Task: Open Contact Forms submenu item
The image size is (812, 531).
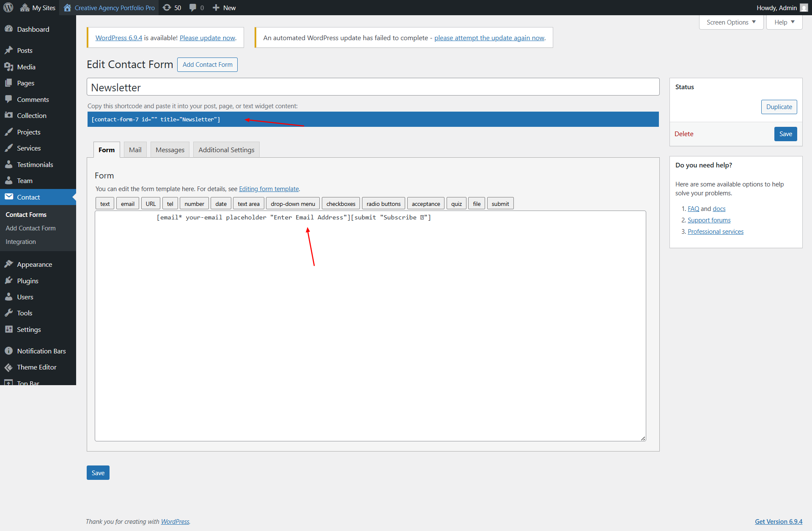Action: pyautogui.click(x=26, y=215)
